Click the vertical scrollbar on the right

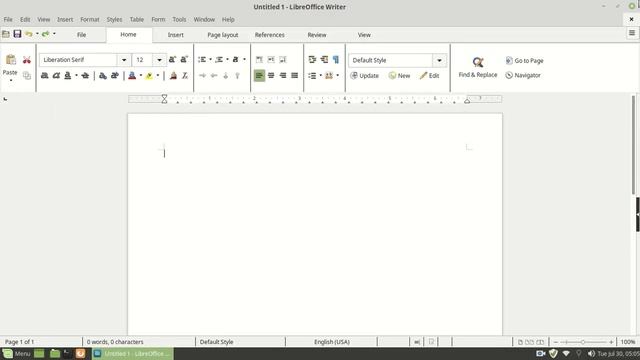coord(634,145)
